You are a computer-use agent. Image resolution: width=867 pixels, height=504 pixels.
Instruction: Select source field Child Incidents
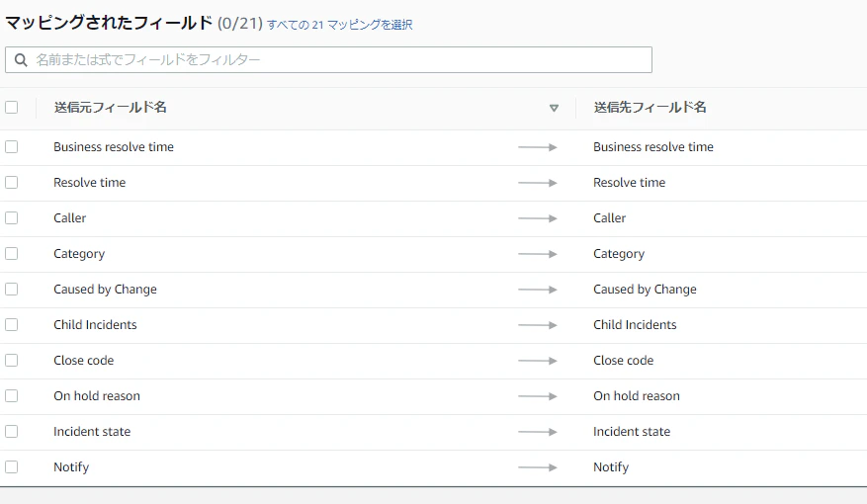tap(95, 324)
